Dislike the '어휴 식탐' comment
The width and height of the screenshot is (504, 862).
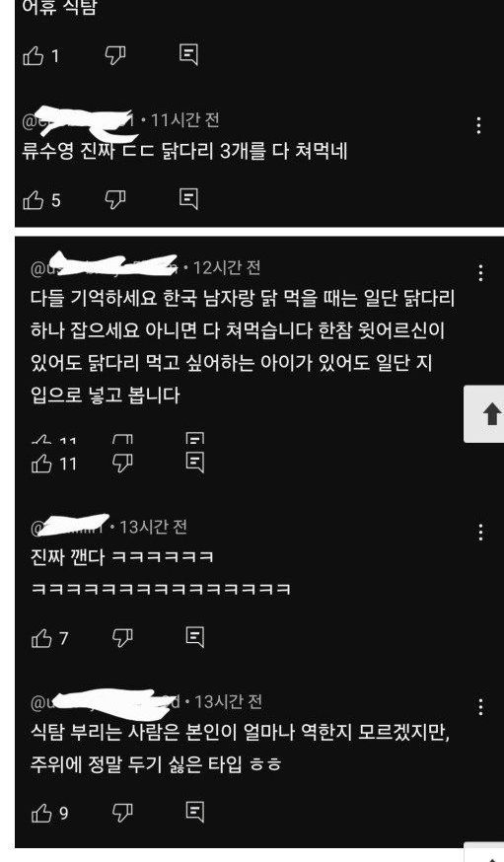point(115,55)
